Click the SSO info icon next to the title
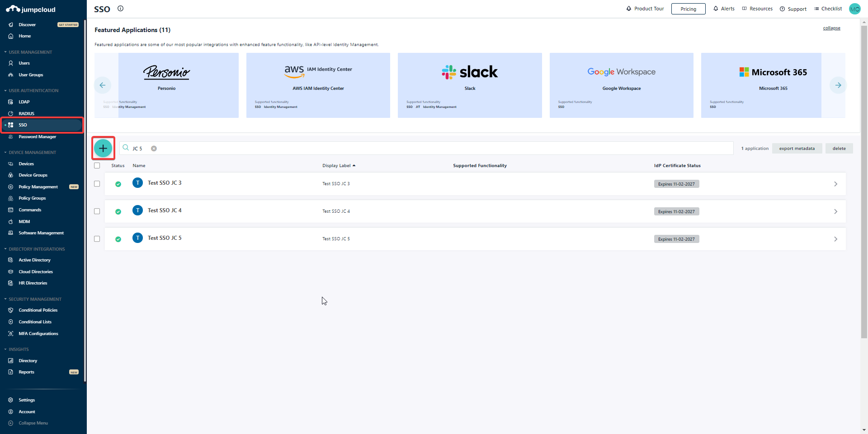 click(120, 9)
